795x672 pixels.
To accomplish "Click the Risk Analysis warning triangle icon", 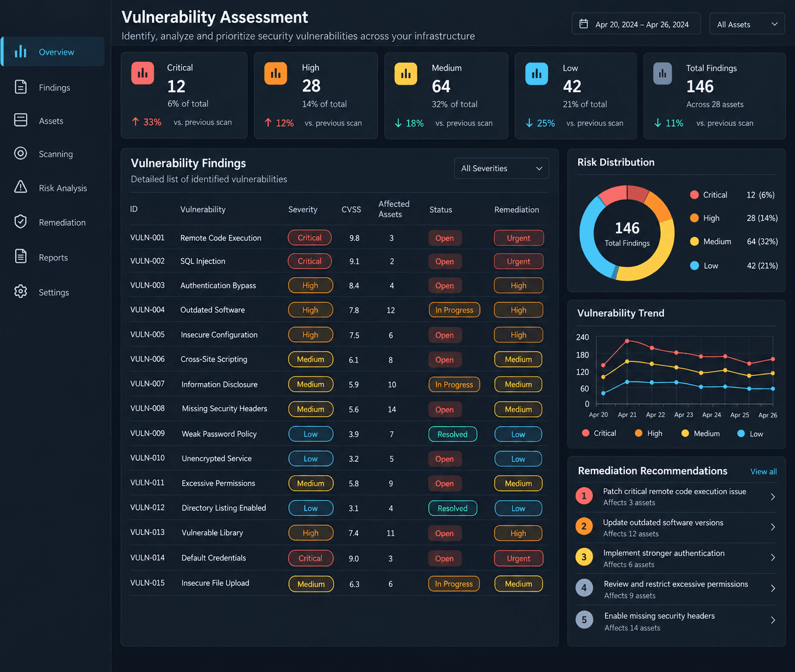I will (x=20, y=187).
